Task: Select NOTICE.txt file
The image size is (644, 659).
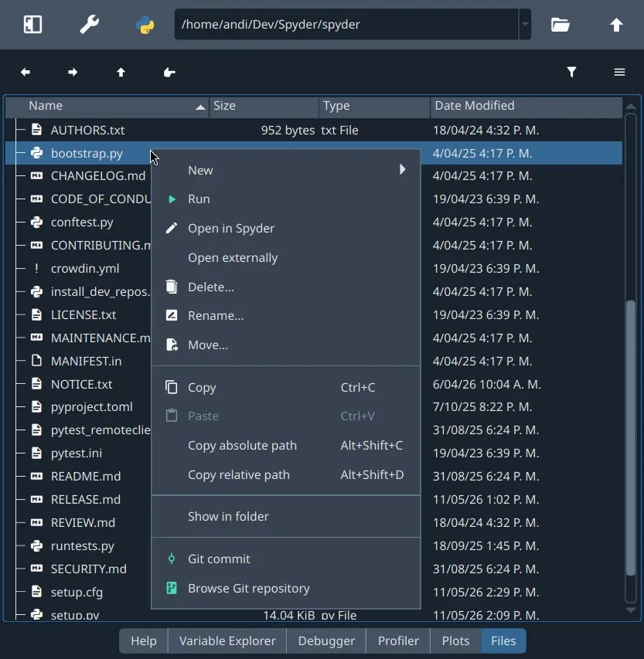Action: click(x=82, y=384)
